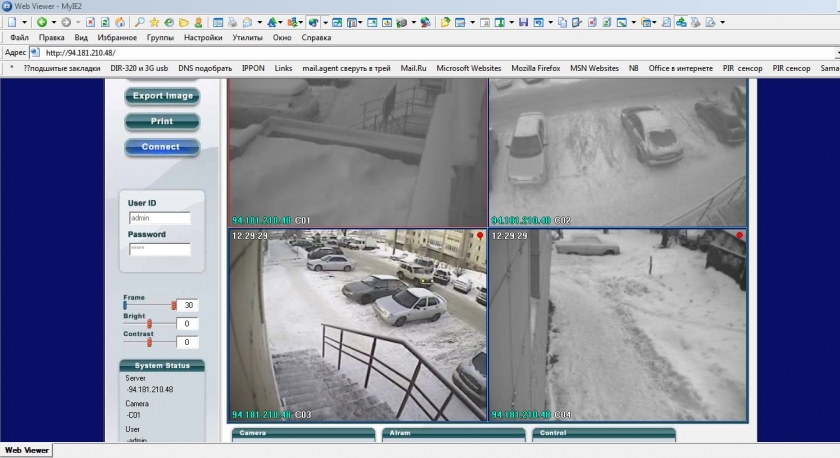Click the Frame slider handle
Image resolution: width=840 pixels, height=458 pixels.
click(174, 305)
